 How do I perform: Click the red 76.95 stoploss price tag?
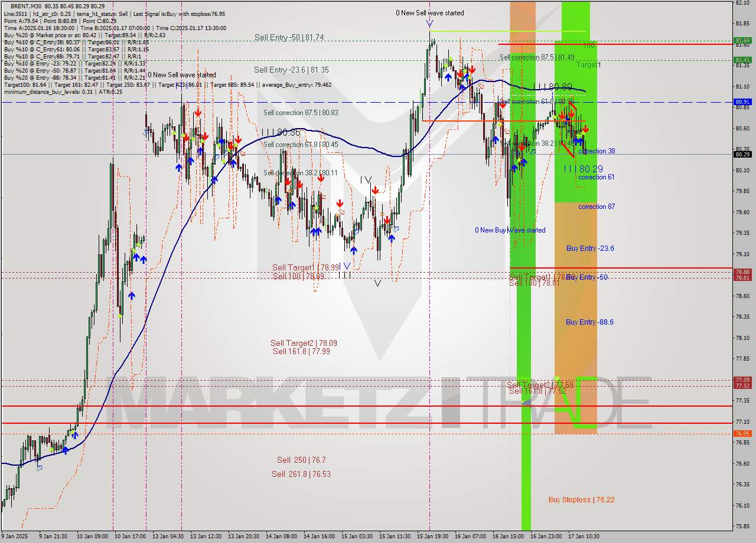[x=742, y=433]
